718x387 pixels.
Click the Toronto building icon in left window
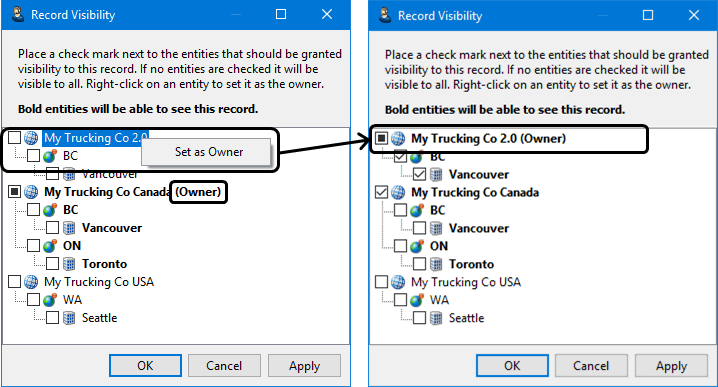[69, 264]
